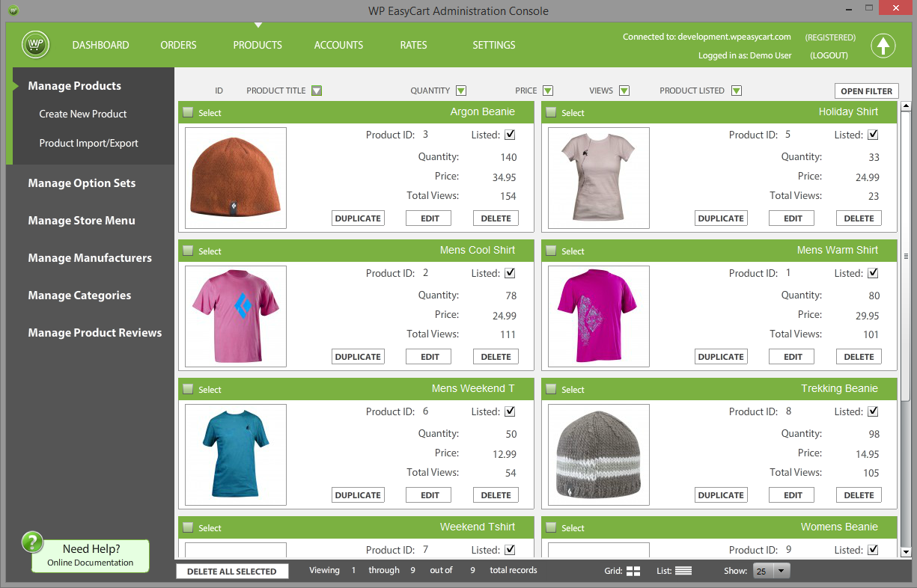Image resolution: width=917 pixels, height=588 pixels.
Task: Check the Select box for Argon Beanie
Action: [x=188, y=112]
